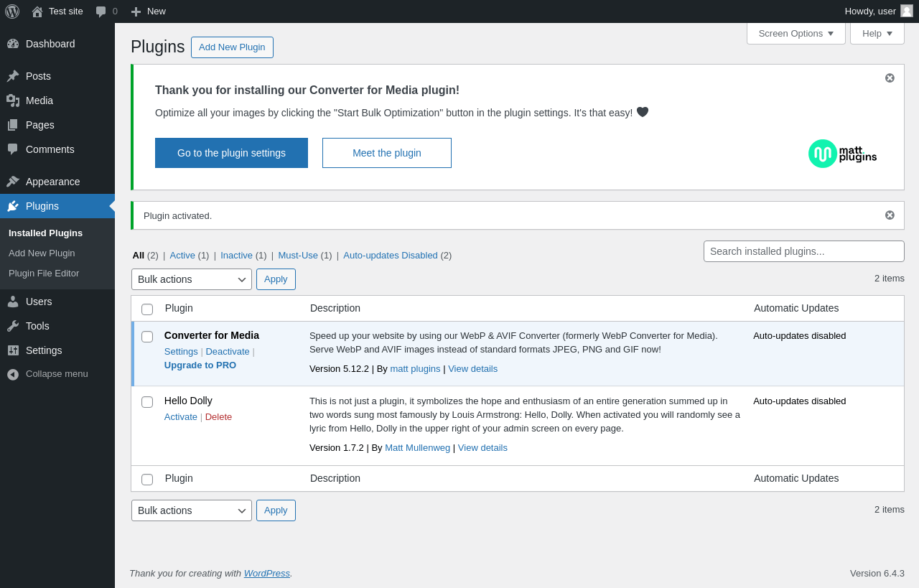Dismiss the Plugin activated notice
Viewport: 919px width, 588px height.
pos(890,215)
